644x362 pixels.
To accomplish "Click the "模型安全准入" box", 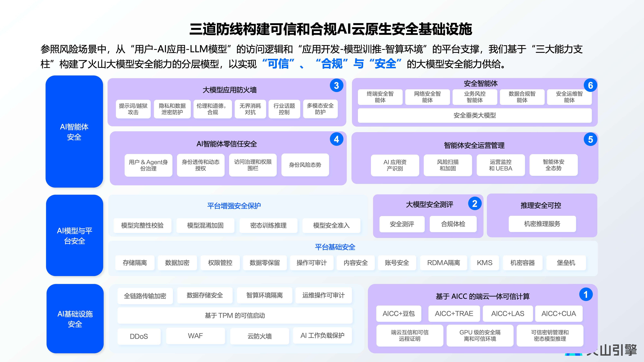I will pos(331,225).
